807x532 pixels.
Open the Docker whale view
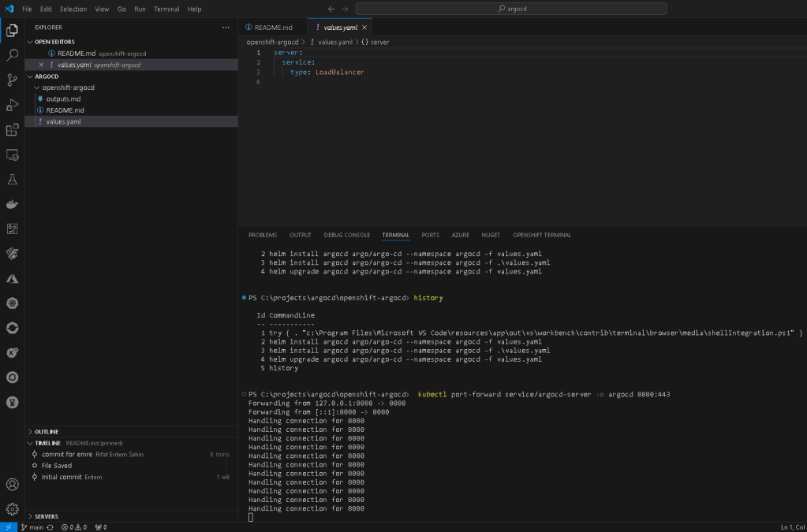pos(13,205)
